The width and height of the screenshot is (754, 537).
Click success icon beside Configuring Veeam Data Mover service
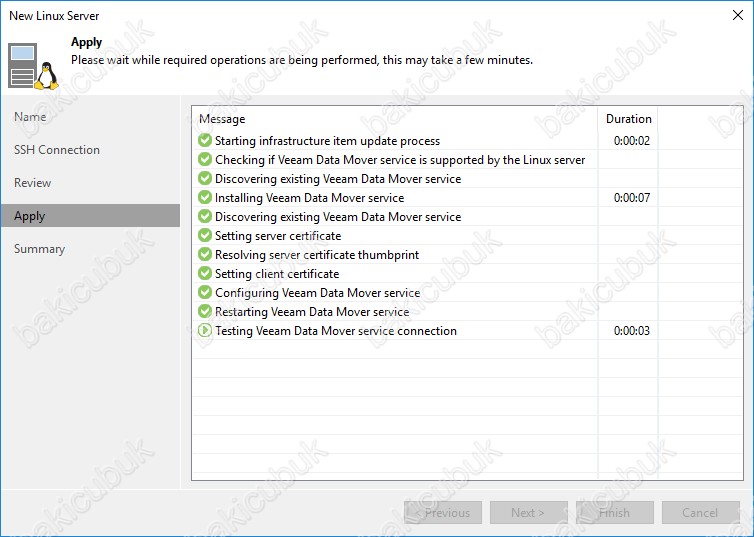click(205, 292)
